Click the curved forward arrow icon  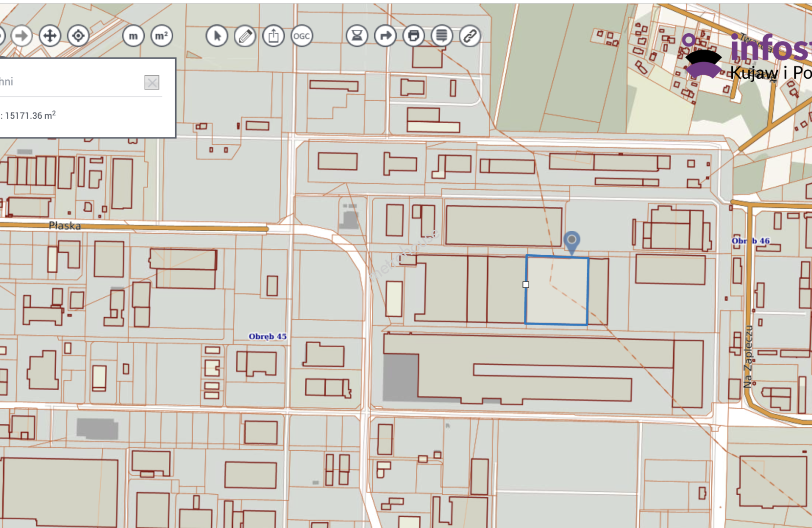click(385, 36)
